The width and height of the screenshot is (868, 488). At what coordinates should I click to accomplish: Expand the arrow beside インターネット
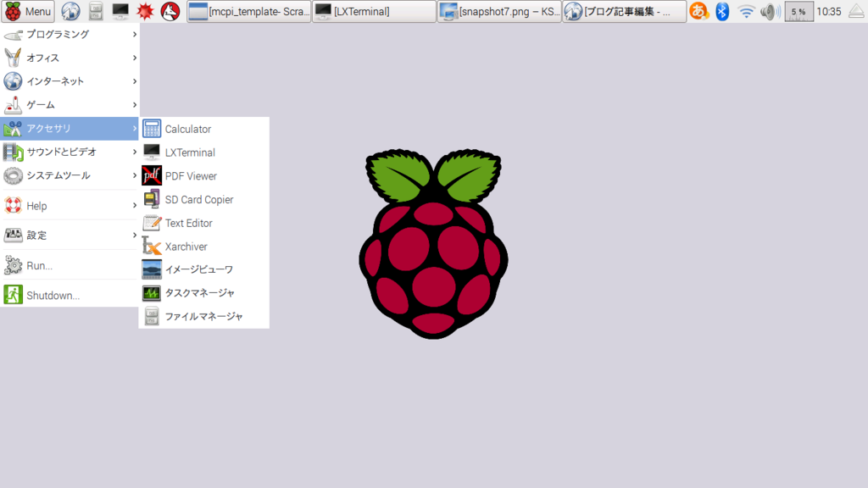135,81
